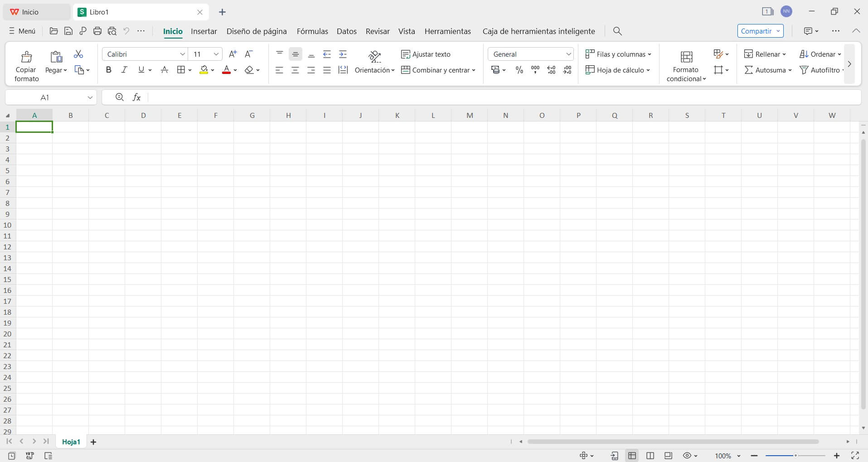The height and width of the screenshot is (462, 868).
Task: Select the Cortar (scissors) tool
Action: point(78,53)
